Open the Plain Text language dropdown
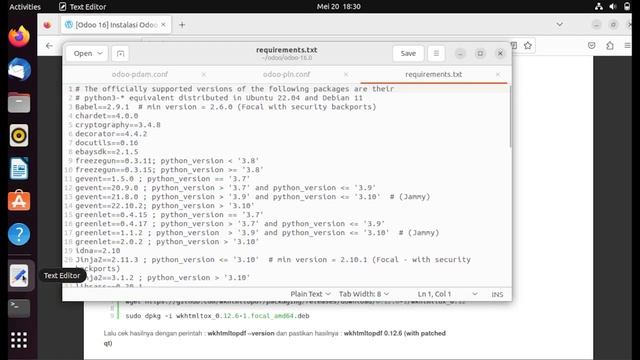 [x=310, y=294]
